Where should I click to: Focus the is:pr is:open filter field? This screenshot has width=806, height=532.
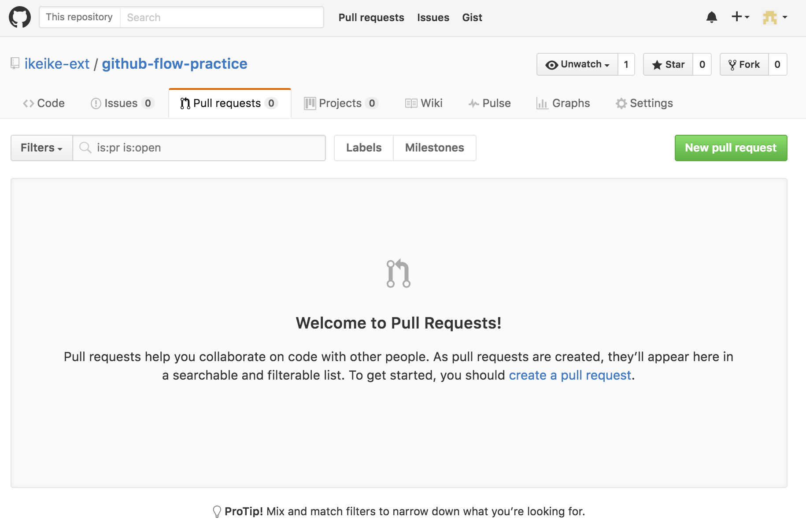199,148
